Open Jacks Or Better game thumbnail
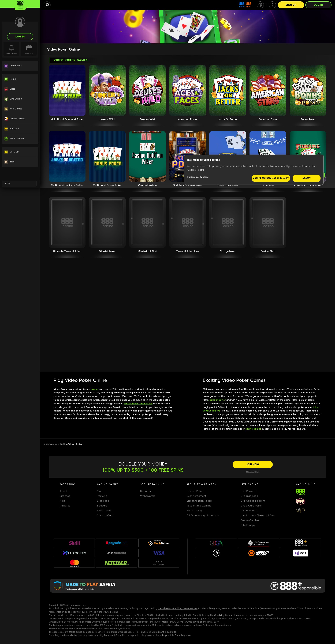335x644 pixels. coord(228,90)
